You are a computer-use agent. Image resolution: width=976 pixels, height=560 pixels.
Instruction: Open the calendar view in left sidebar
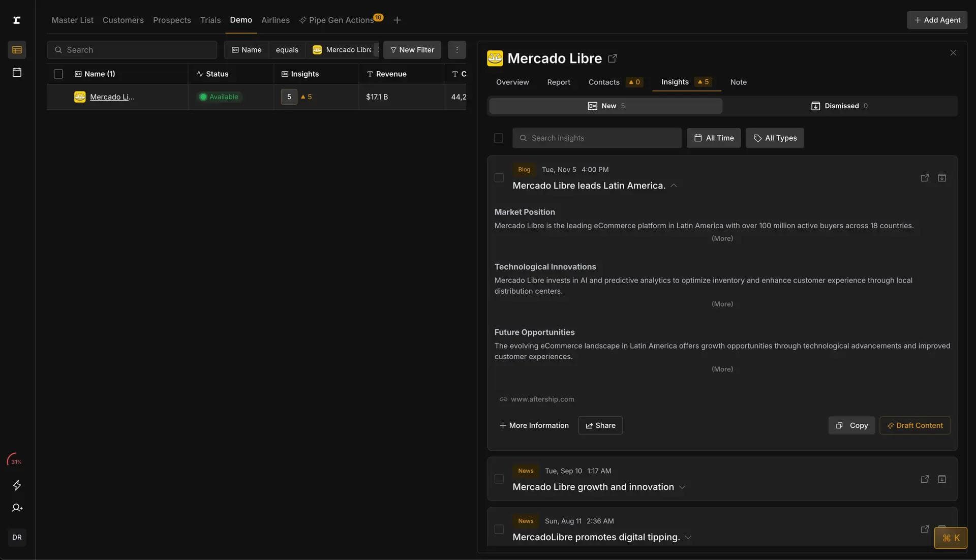17,72
